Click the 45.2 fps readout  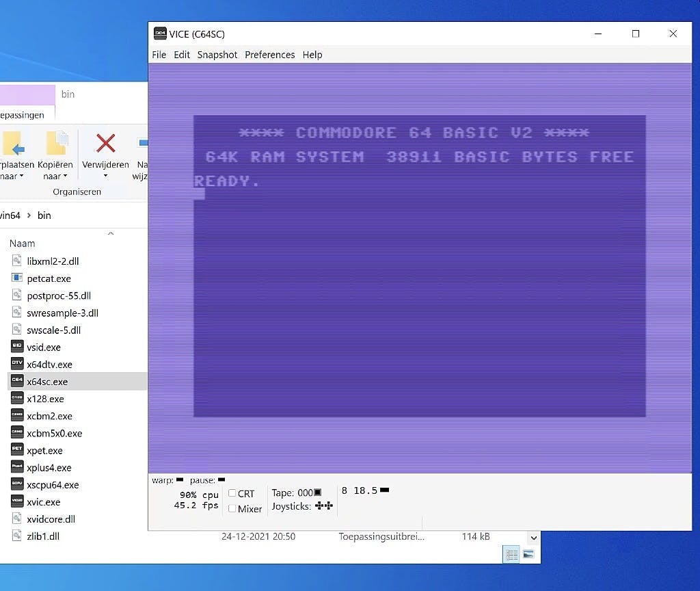coord(196,505)
